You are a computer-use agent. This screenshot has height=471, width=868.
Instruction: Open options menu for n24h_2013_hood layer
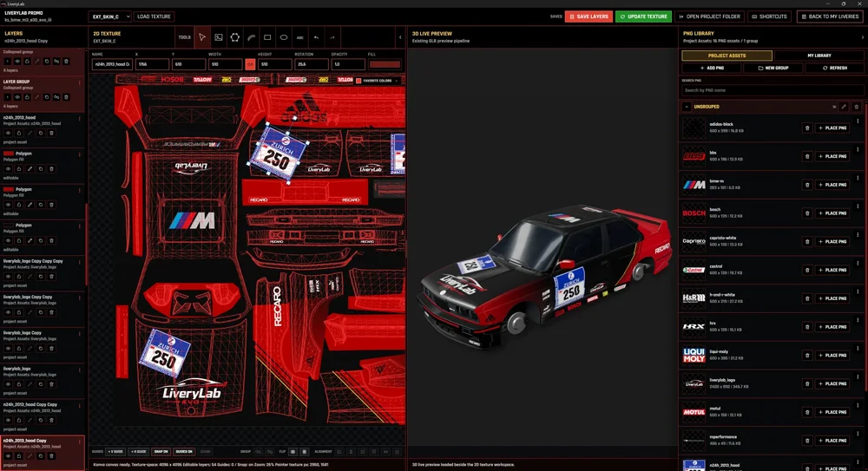point(80,119)
